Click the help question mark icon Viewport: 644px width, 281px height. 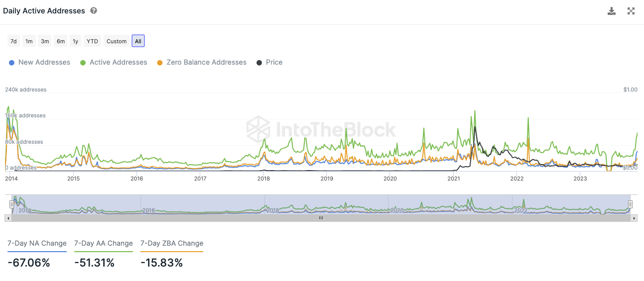pos(94,10)
